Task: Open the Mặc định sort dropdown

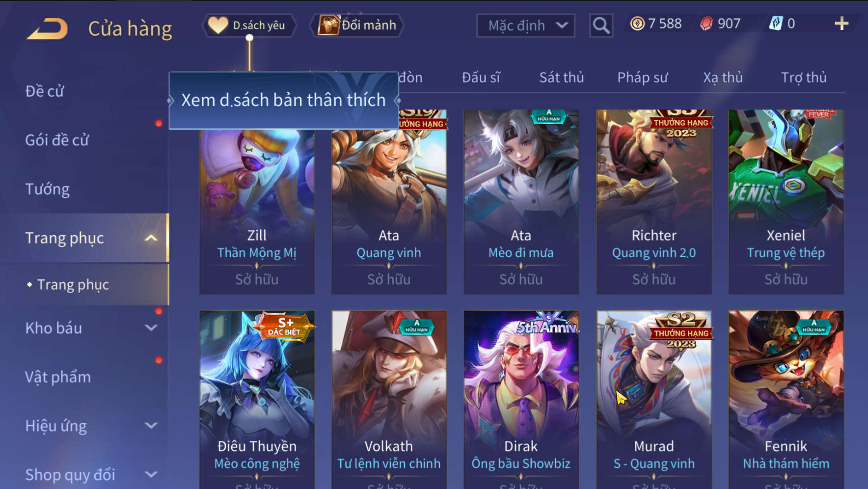Action: coord(526,26)
